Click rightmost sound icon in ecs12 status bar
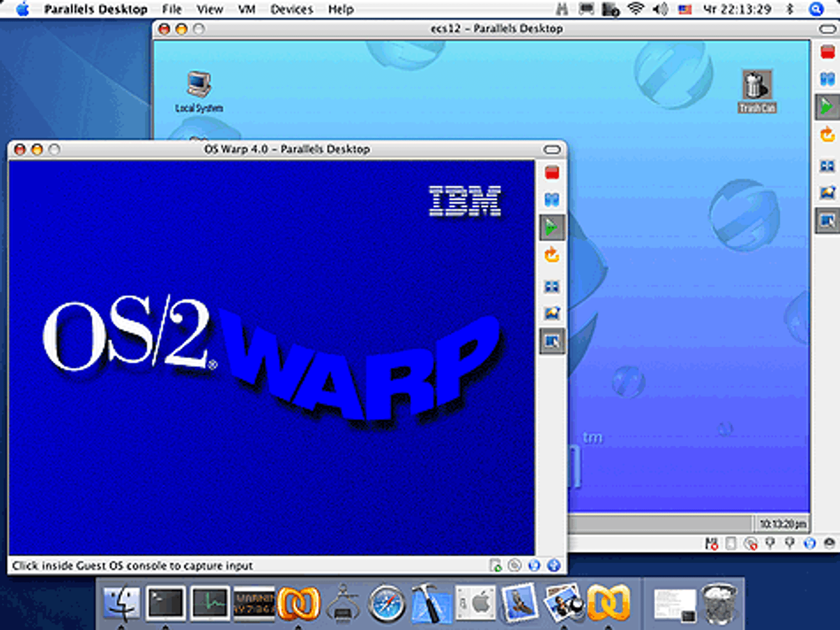This screenshot has height=630, width=840. 829,543
